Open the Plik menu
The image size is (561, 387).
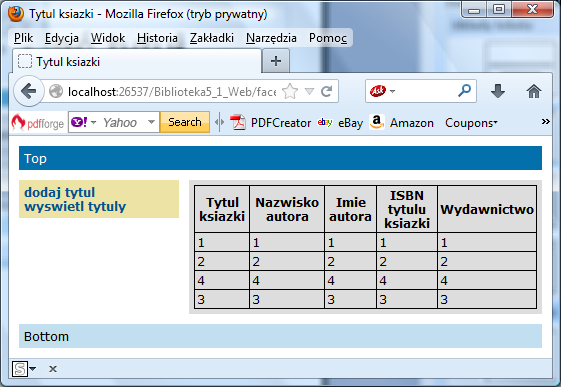24,38
